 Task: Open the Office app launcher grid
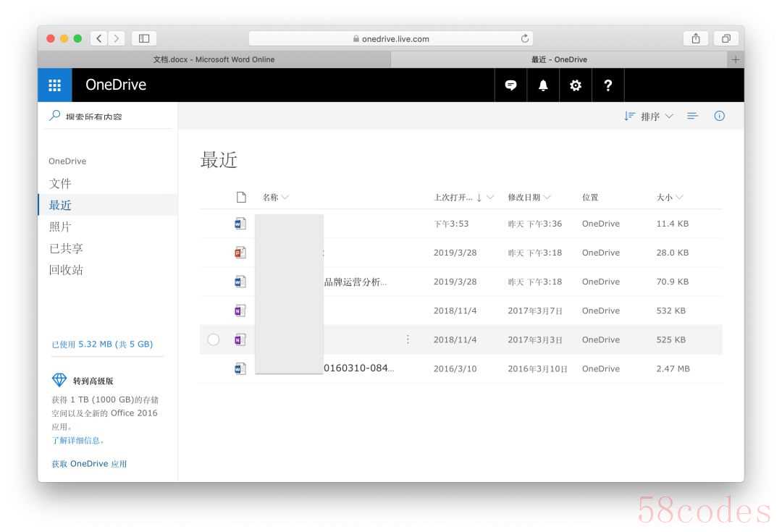pos(55,85)
